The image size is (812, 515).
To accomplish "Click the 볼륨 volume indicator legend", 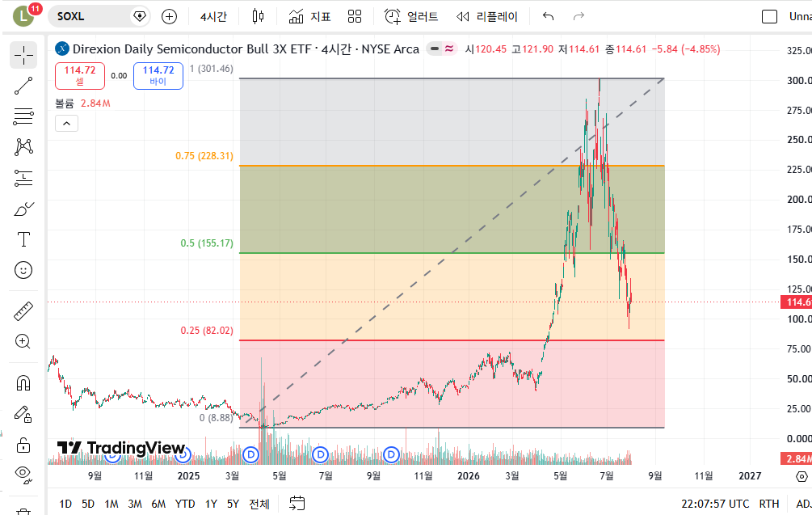I will [x=83, y=103].
